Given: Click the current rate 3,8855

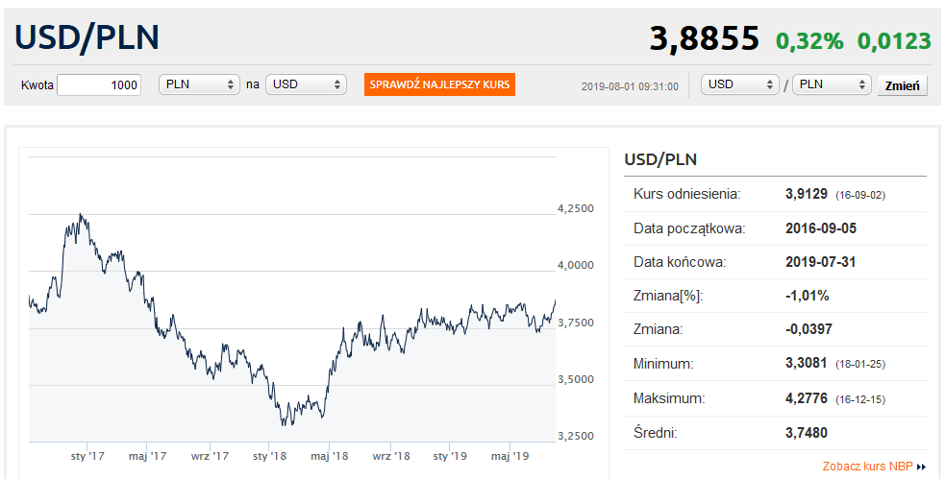Looking at the screenshot, I should point(704,39).
